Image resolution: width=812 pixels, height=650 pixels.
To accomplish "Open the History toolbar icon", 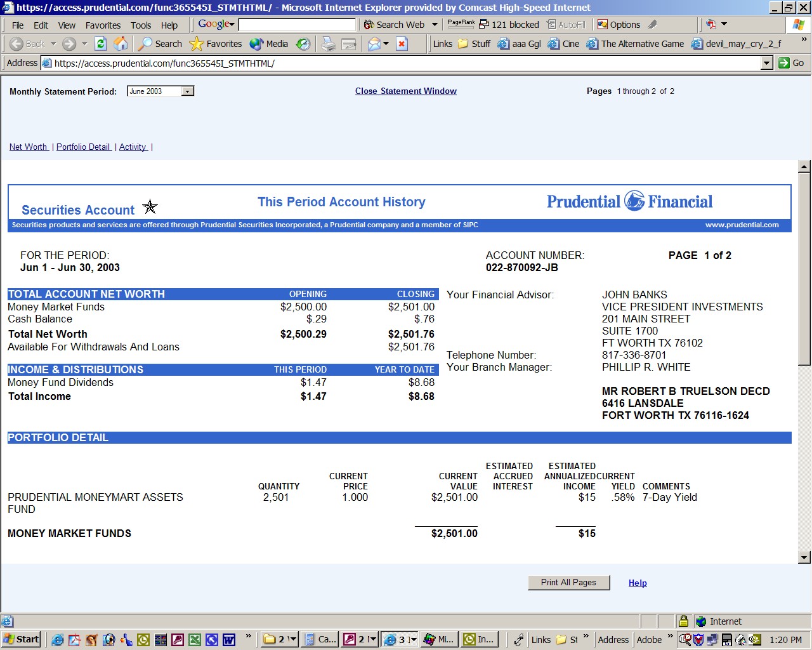I will point(303,44).
